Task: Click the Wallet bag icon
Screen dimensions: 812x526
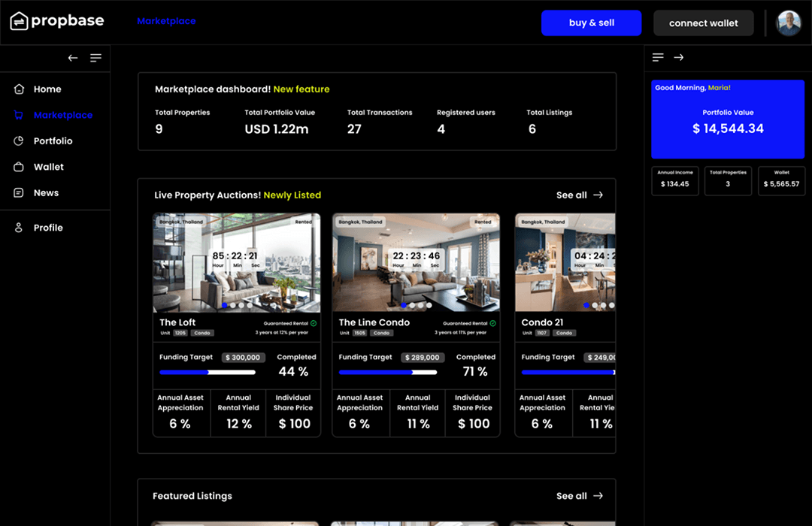Action: [19, 167]
